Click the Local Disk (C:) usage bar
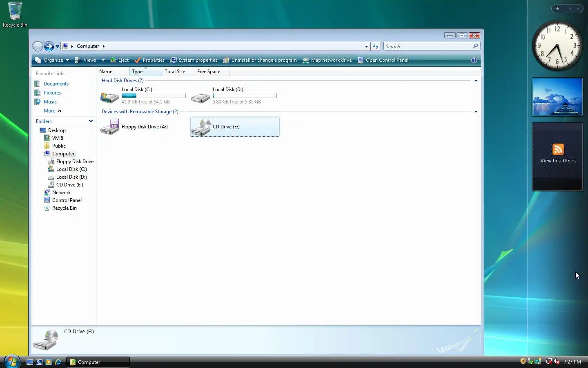The image size is (588, 368). click(x=154, y=96)
